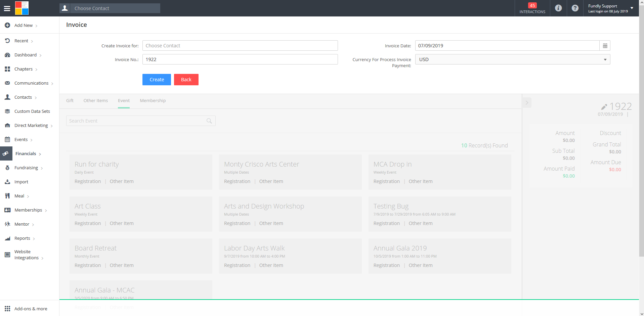Collapse the invoice summary side panel
The image size is (644, 316).
pos(526,103)
